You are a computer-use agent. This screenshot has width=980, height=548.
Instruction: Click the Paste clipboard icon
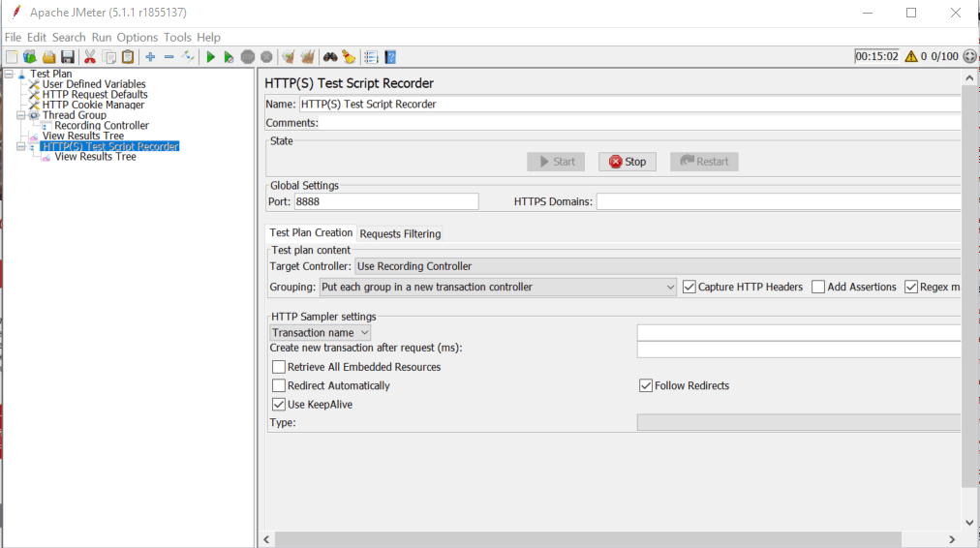[x=128, y=57]
